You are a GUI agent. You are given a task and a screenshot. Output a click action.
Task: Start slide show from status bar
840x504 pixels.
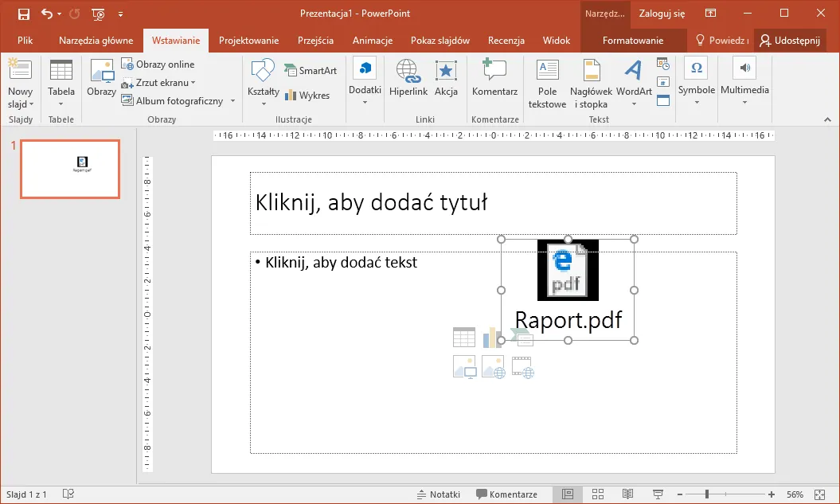[x=658, y=494]
